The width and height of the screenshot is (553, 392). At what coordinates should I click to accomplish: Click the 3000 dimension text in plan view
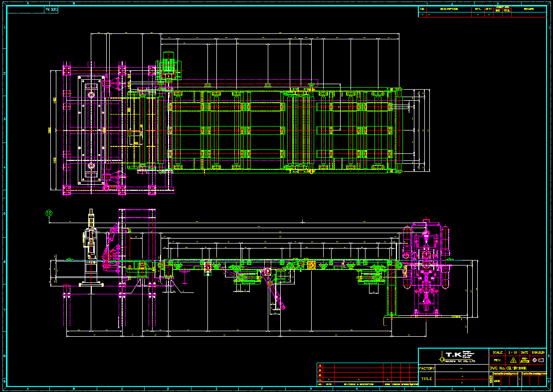click(50, 130)
